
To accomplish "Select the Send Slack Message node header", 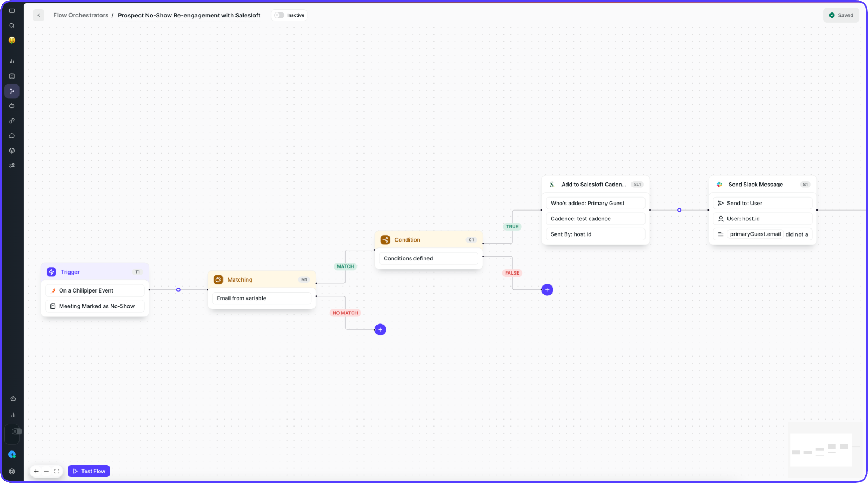I will pyautogui.click(x=763, y=185).
